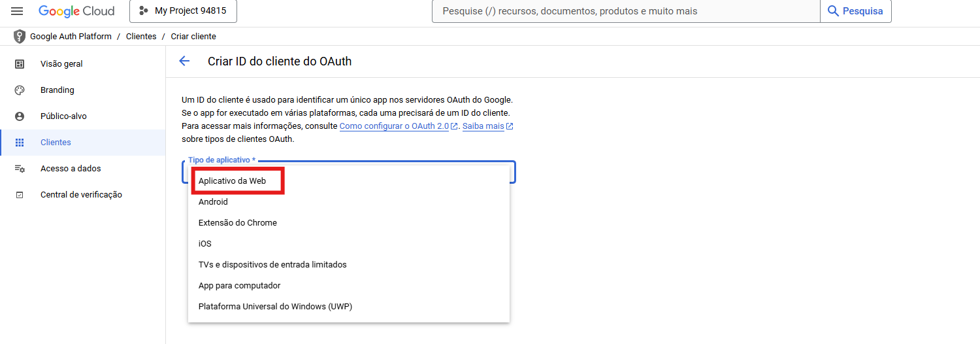Choose Android from application type list

click(x=213, y=202)
